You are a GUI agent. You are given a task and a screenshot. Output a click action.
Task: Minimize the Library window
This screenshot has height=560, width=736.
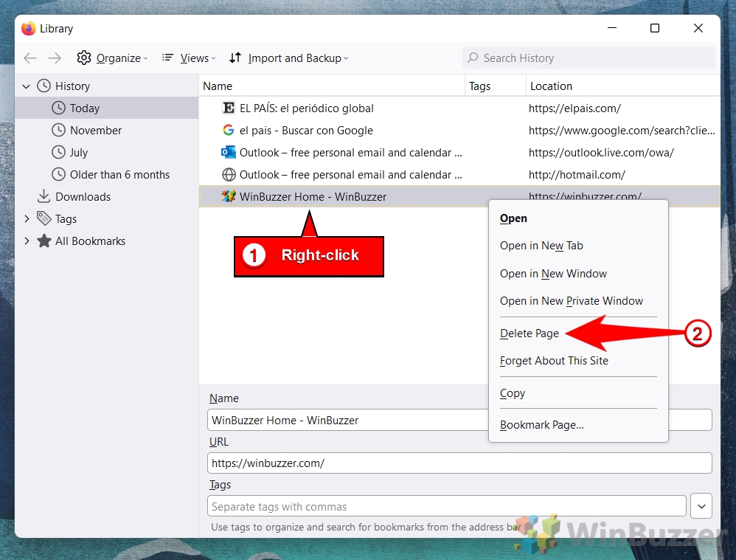pyautogui.click(x=612, y=28)
